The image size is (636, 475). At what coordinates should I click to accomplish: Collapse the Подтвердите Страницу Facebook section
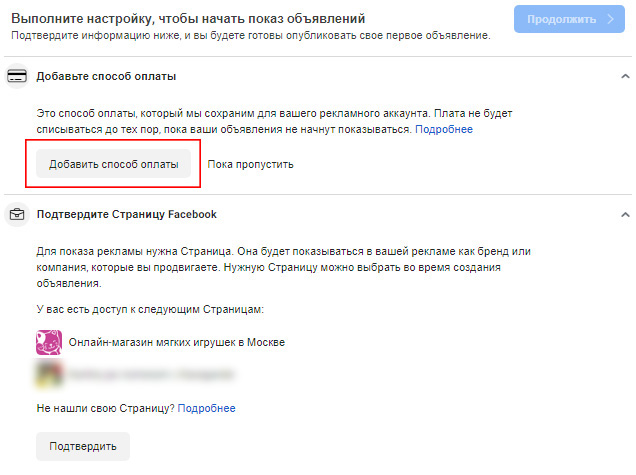(625, 215)
